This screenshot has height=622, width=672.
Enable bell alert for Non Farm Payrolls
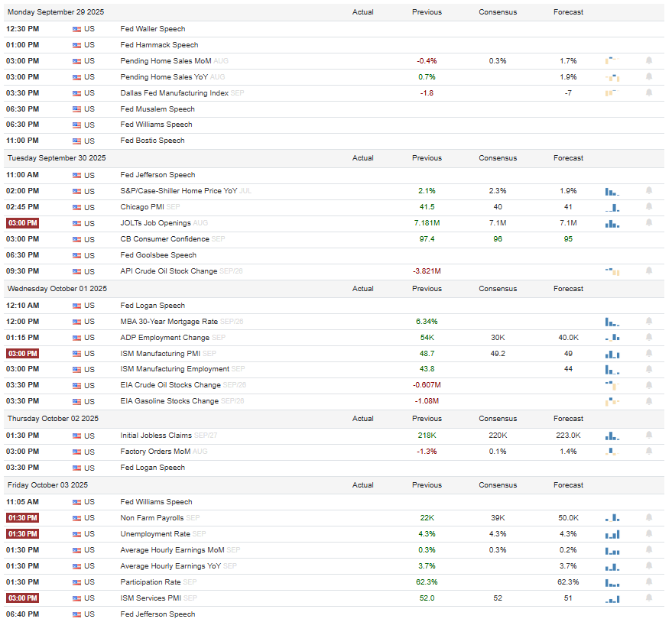pos(649,518)
